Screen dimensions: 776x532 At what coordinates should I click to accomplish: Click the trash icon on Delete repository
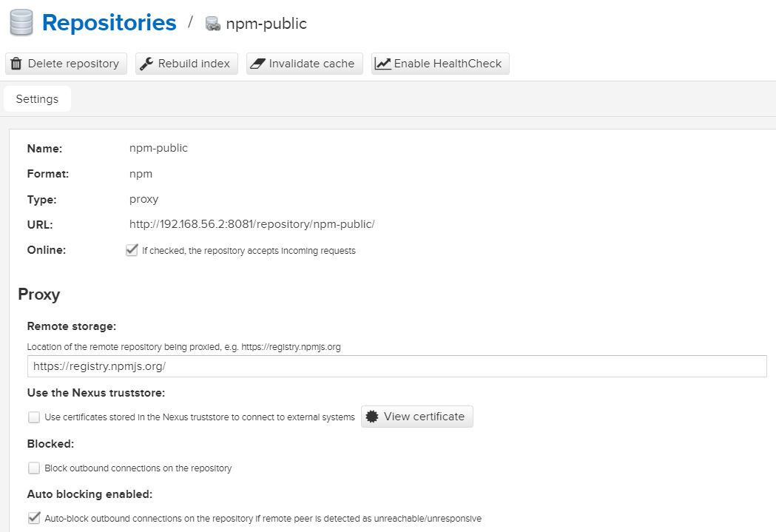(x=16, y=64)
